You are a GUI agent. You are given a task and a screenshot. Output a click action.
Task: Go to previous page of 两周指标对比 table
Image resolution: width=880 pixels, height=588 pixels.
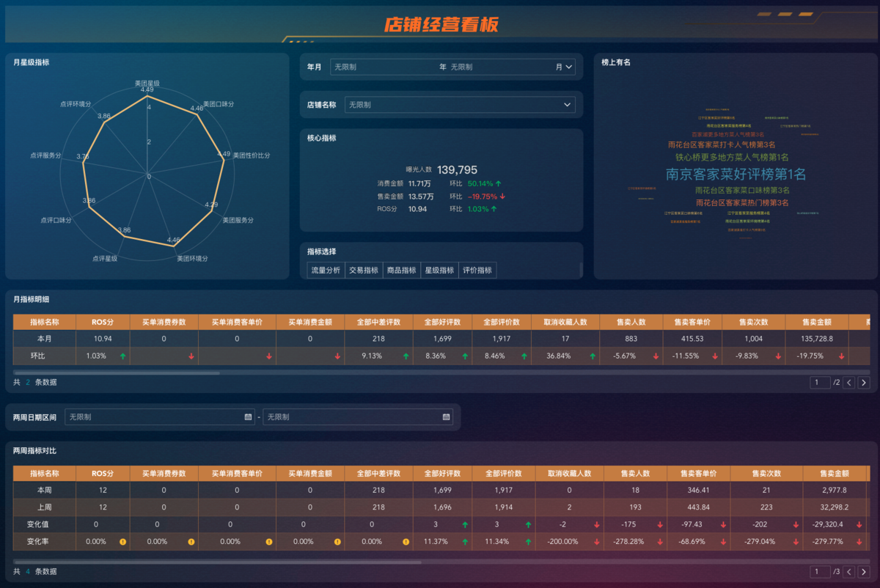click(x=849, y=571)
